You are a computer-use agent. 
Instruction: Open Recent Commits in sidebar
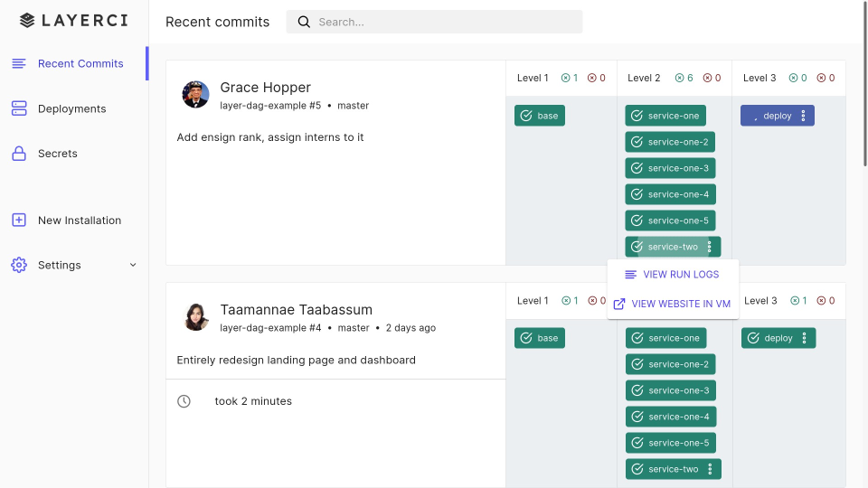[x=73, y=63]
